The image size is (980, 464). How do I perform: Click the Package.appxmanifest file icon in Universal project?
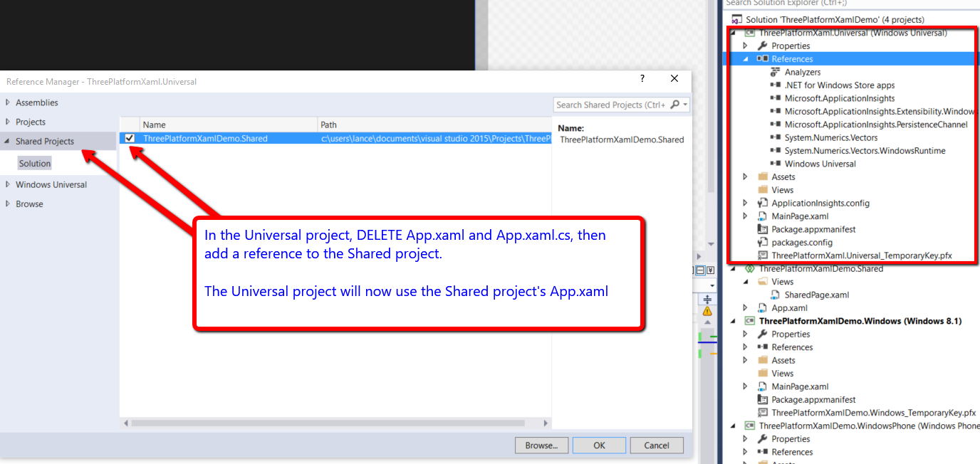click(x=763, y=229)
